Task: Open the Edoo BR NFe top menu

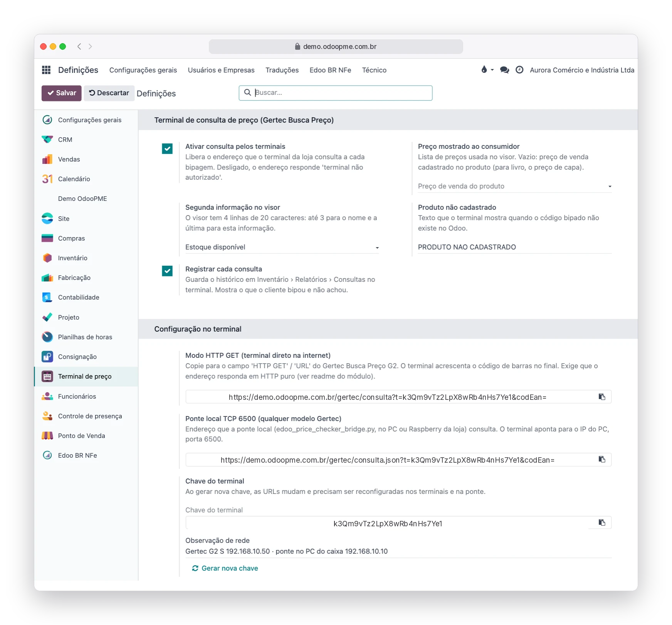Action: point(330,70)
